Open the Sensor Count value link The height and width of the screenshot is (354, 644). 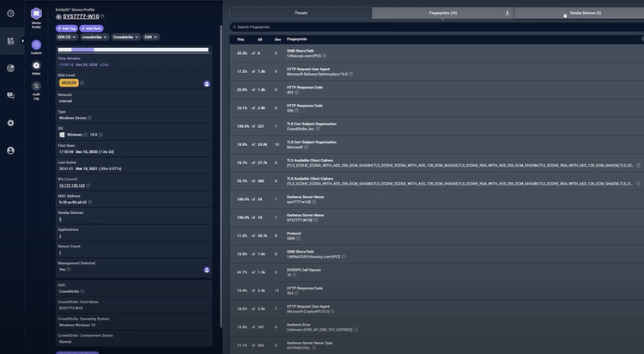60,253
